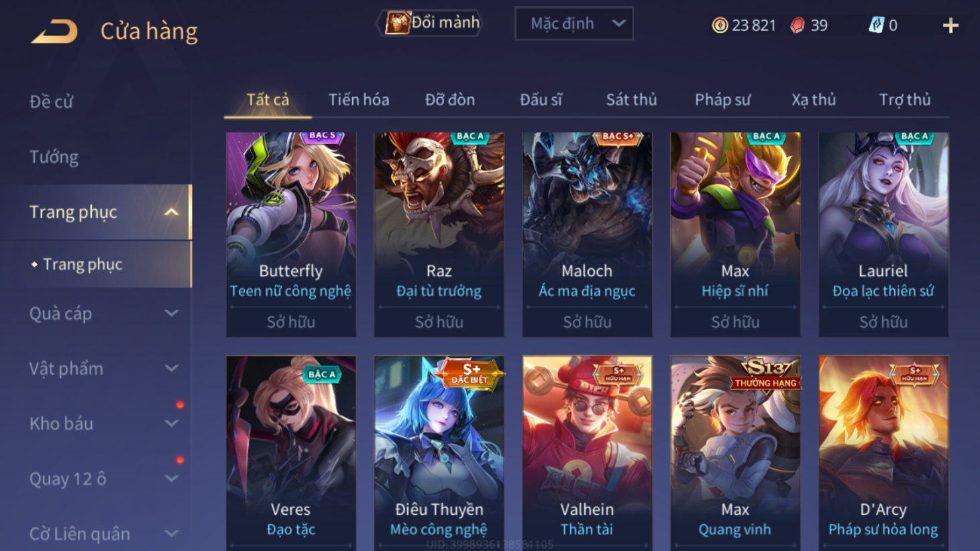Open Tướng in the sidebar
The image size is (980, 551).
tap(54, 157)
